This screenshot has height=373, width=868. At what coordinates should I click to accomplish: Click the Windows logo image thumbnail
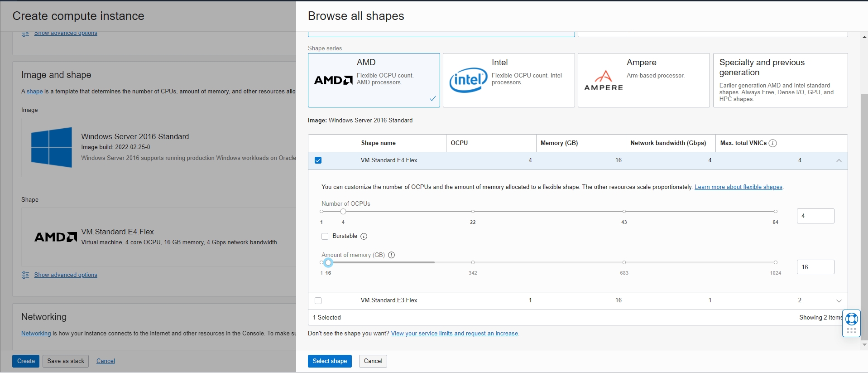point(52,147)
